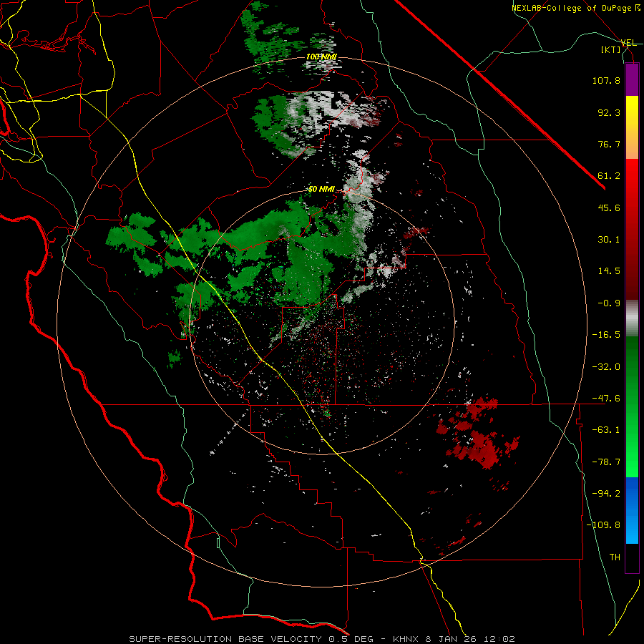The image size is (644, 644).
Task: Click the 92.3 velocity scale value
Action: (609, 112)
